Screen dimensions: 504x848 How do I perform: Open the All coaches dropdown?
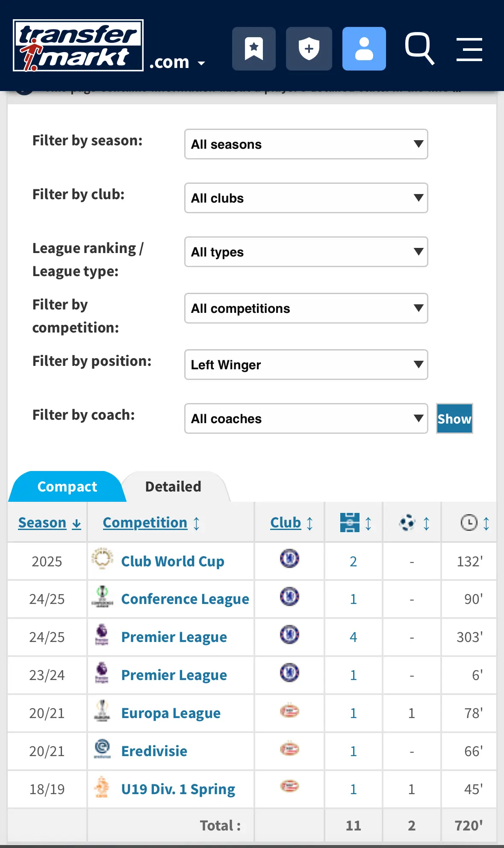pos(306,418)
